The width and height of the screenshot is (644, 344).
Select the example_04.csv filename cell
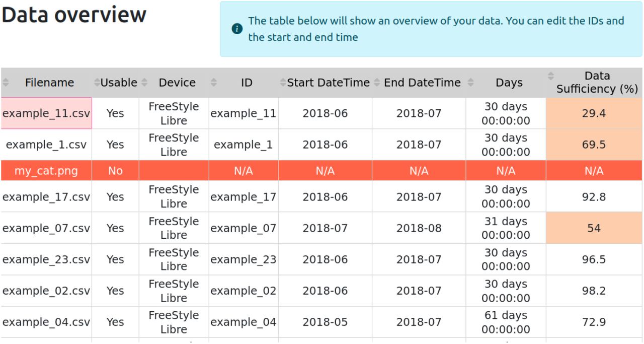pos(46,322)
